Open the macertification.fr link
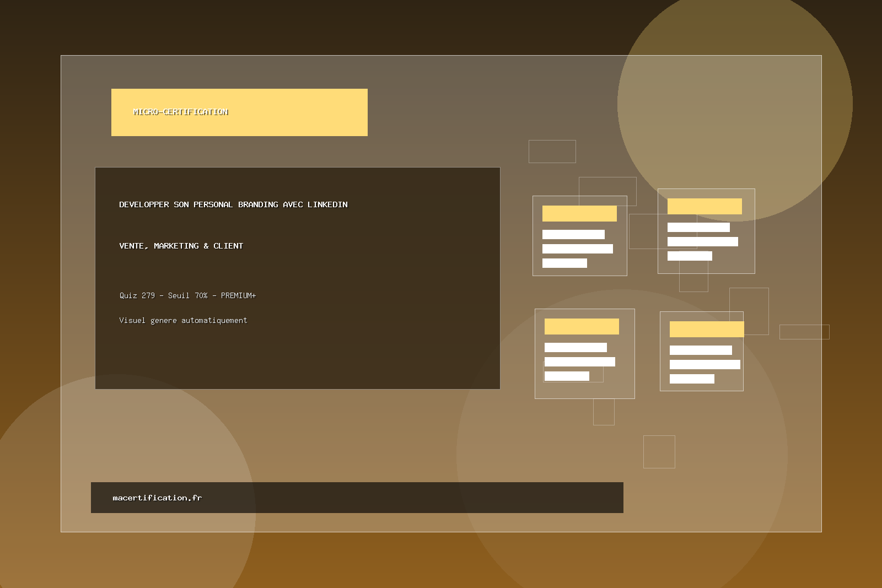Screen dimensions: 882x588 (x=157, y=498)
